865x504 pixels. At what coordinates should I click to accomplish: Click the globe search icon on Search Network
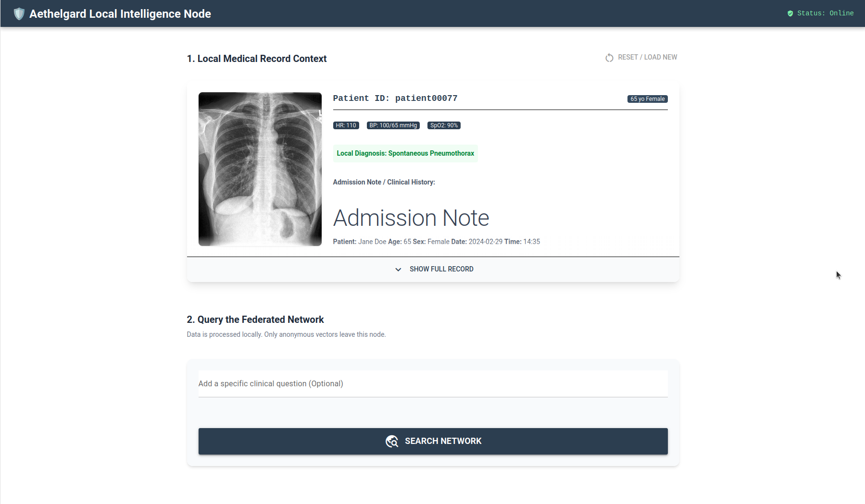[392, 441]
